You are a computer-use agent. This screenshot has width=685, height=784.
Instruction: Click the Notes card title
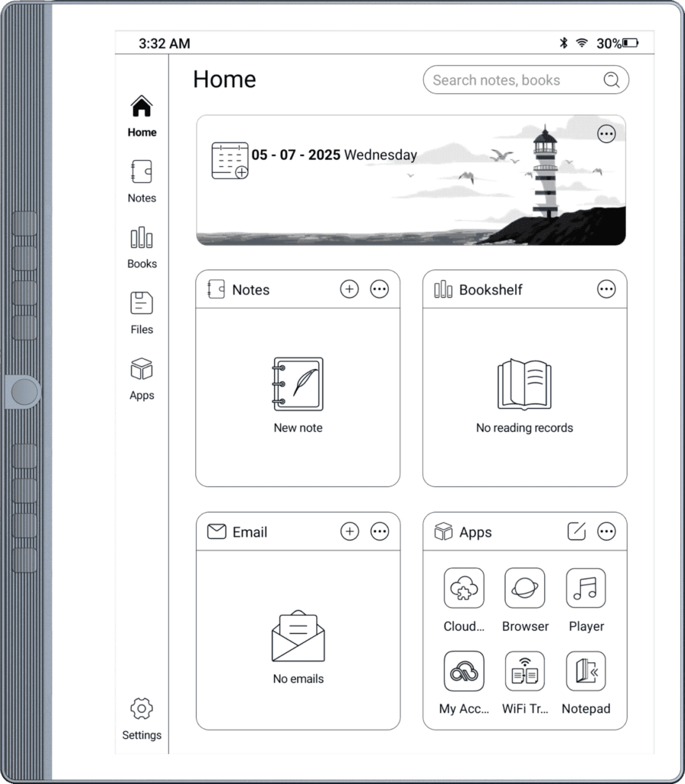click(x=250, y=289)
